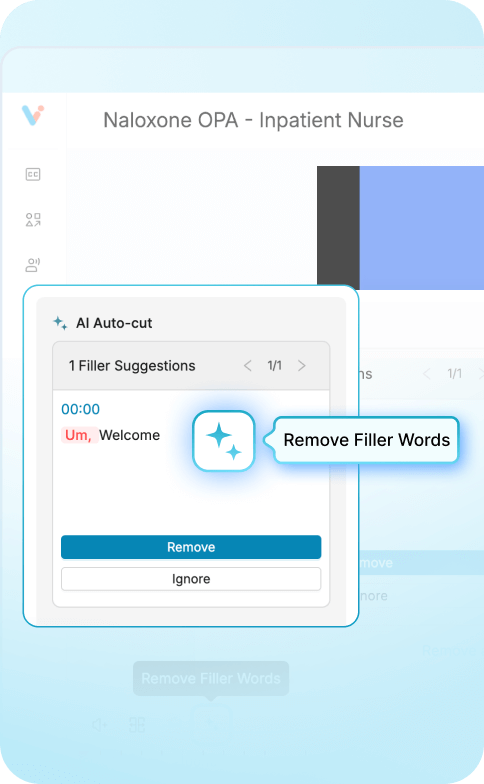The width and height of the screenshot is (484, 784).
Task: Click the large sparkle Remove Filler Words icon
Action: (224, 441)
